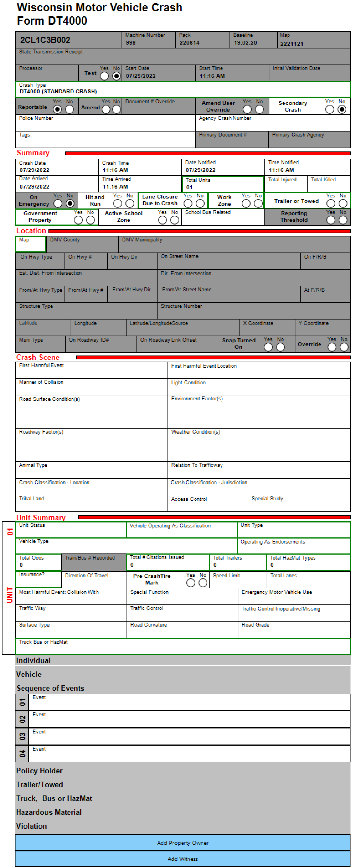Click the Speed Limit field

click(x=238, y=579)
